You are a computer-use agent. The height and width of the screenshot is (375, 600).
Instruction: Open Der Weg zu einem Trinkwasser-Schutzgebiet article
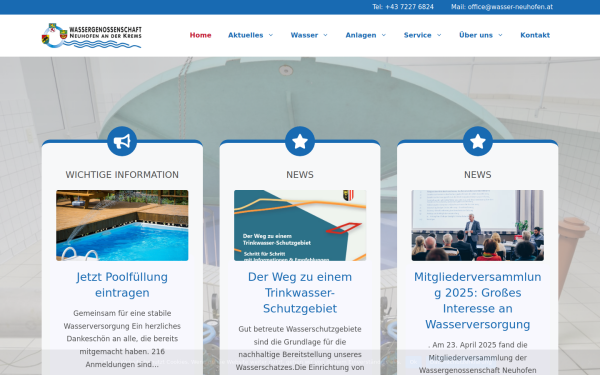pos(300,293)
